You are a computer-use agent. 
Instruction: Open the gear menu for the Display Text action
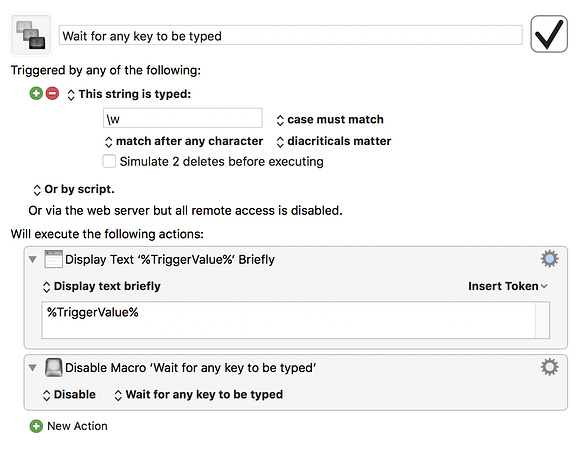point(549,259)
